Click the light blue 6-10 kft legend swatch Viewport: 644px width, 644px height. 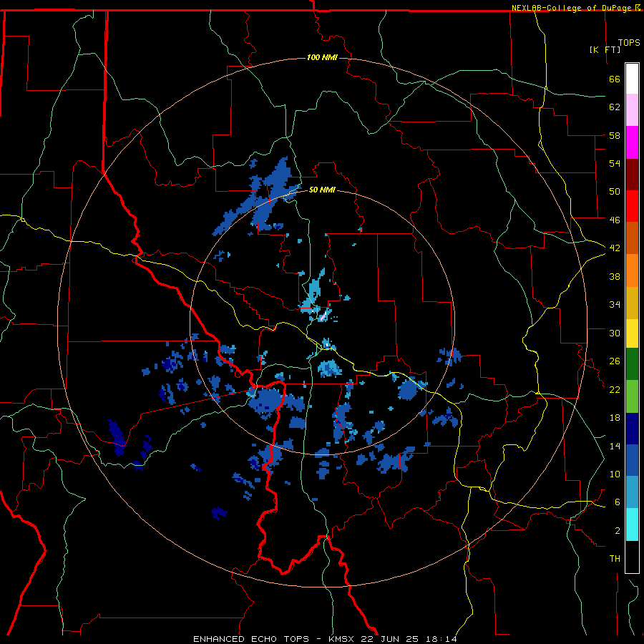[632, 492]
